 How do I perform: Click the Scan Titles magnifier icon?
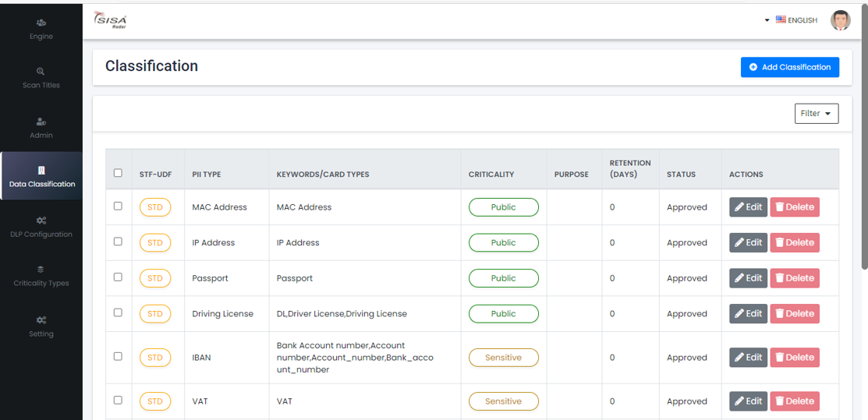coord(41,72)
